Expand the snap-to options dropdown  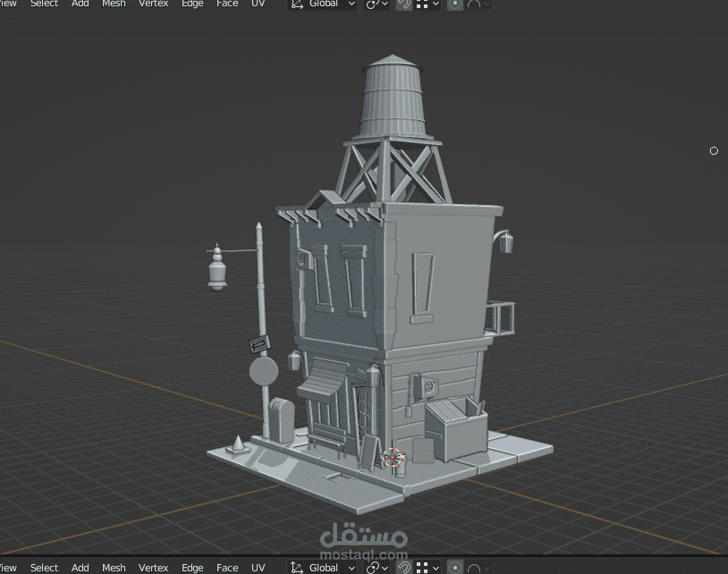point(435,4)
